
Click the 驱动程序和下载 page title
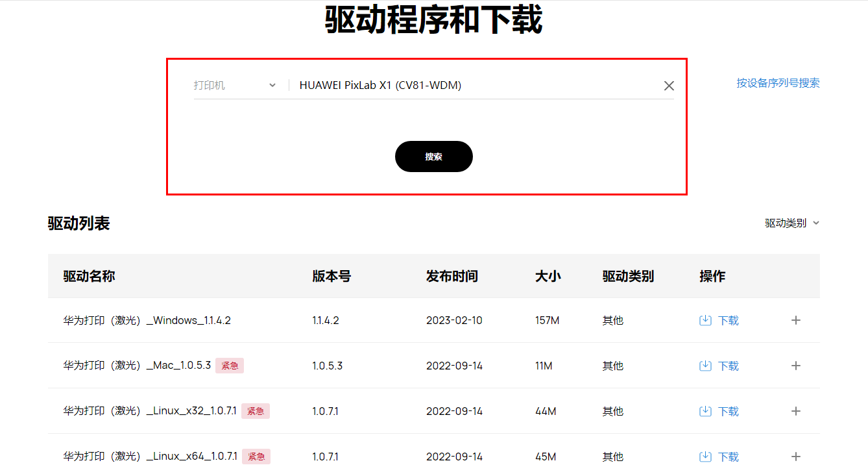[x=433, y=19]
